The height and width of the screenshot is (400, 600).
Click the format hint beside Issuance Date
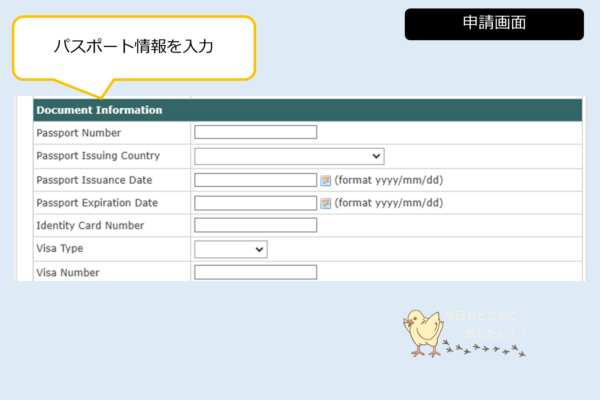(388, 180)
